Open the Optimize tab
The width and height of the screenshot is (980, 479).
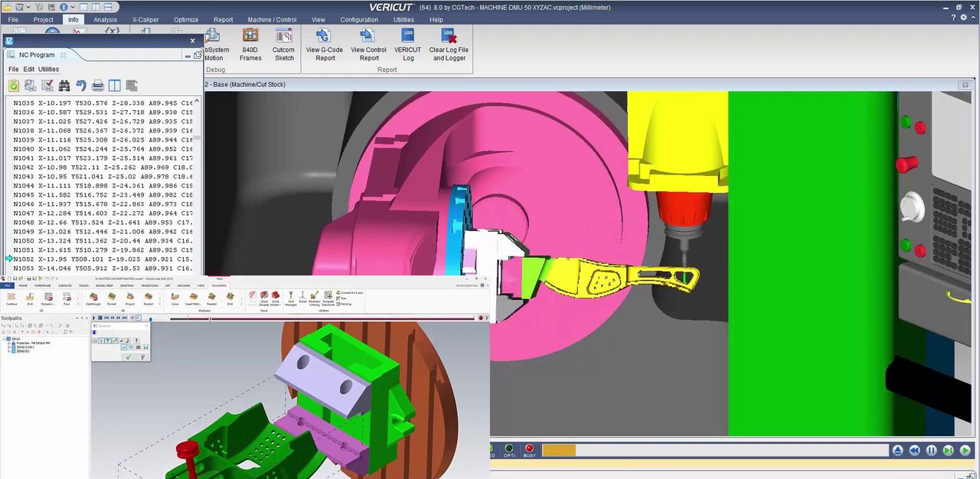[186, 20]
